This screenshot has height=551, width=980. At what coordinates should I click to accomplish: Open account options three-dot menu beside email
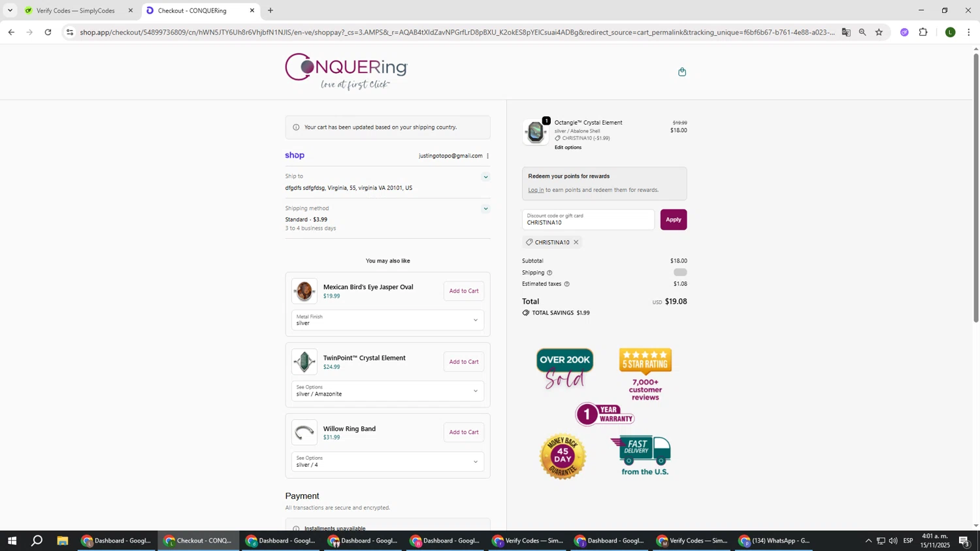click(x=487, y=156)
